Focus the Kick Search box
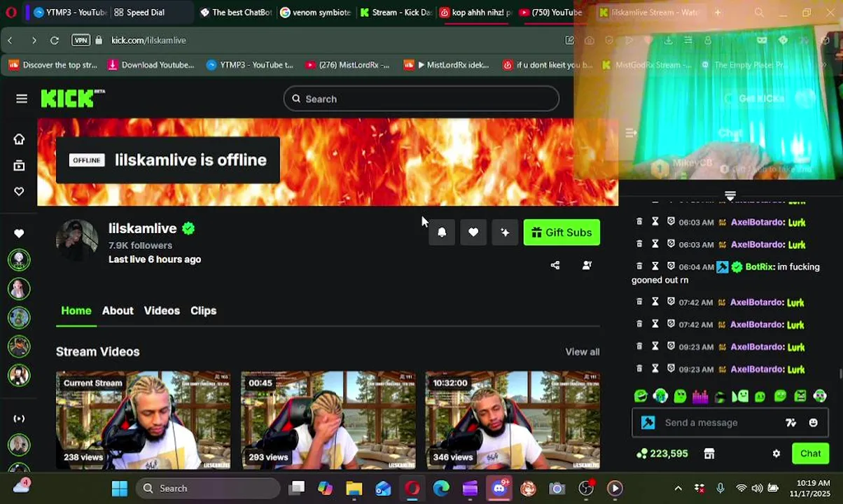Viewport: 843px width, 504px height. 421,99
